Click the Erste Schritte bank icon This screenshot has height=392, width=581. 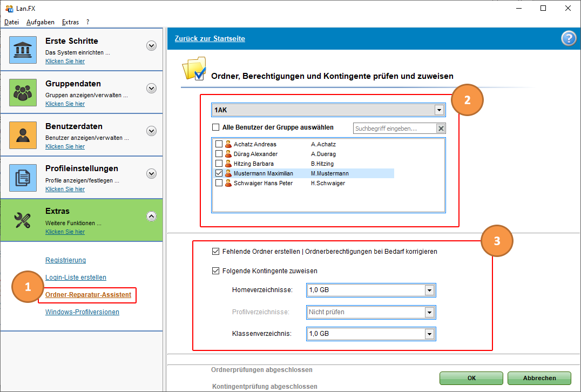23,50
